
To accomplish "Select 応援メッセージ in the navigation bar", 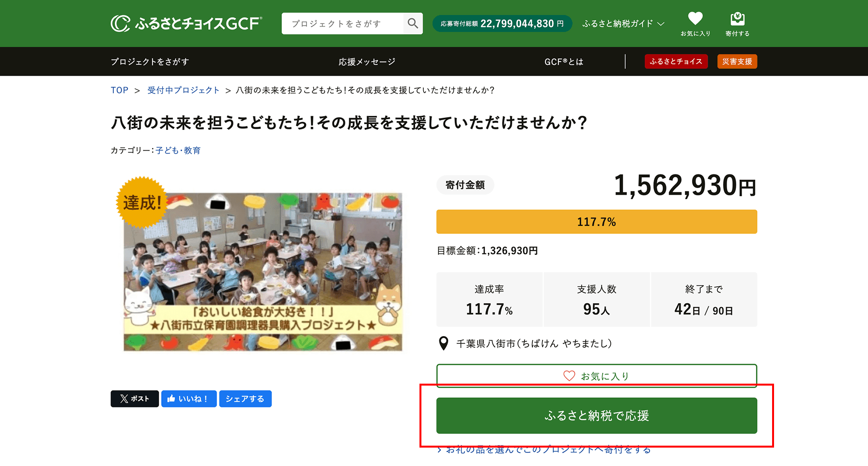I will click(x=367, y=62).
